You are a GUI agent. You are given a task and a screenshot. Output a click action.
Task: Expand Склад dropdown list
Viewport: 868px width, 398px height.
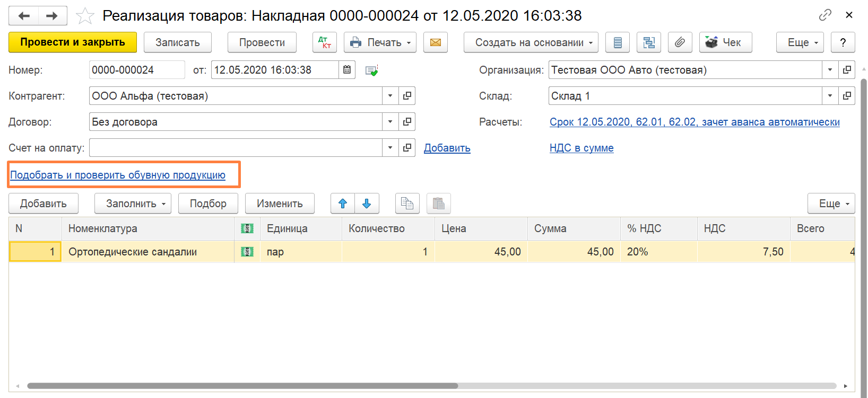tap(830, 96)
